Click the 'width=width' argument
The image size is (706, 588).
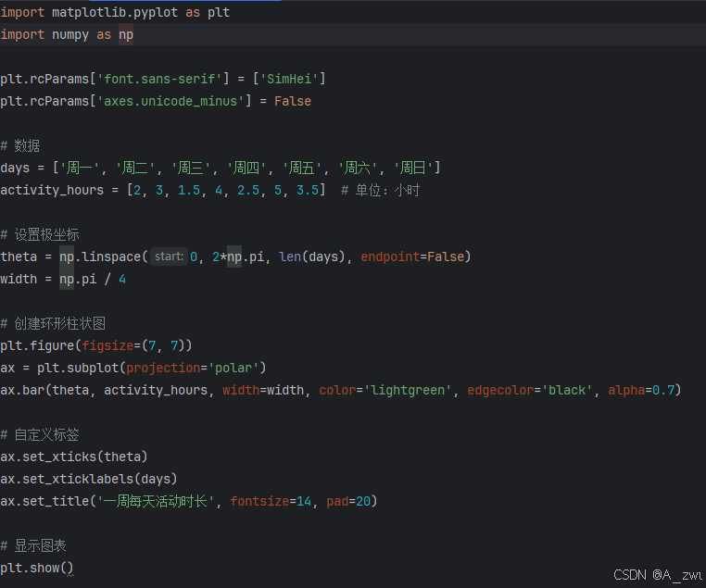tap(263, 390)
